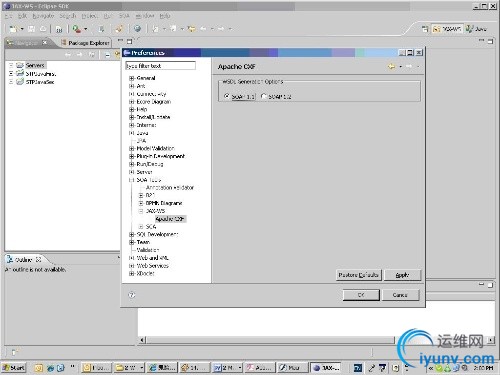Open the back history dropdown in Preferences
Viewport: 500px width, 375px height.
pyautogui.click(x=400, y=67)
